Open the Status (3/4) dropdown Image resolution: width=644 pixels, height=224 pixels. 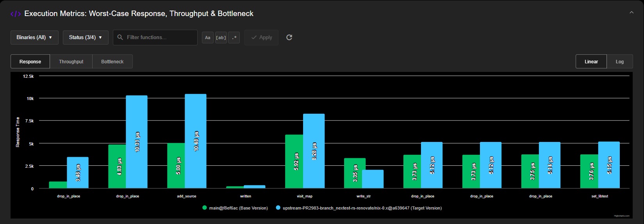(x=85, y=38)
